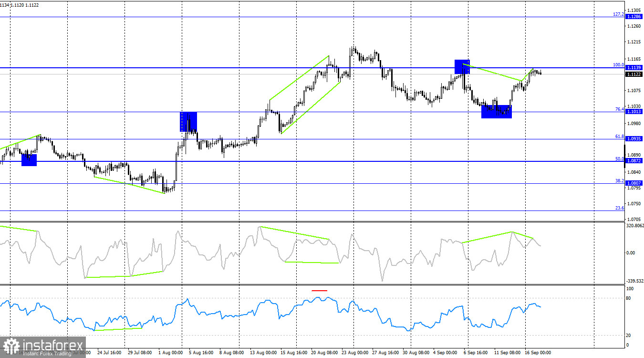Click the 1.1305 price axis value

click(x=634, y=10)
